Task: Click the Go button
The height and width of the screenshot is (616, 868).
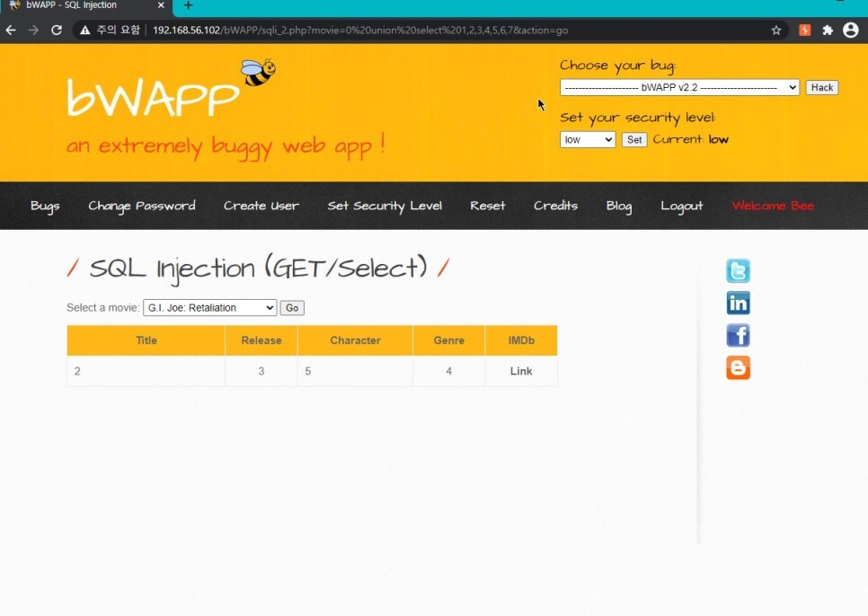Action: click(292, 308)
